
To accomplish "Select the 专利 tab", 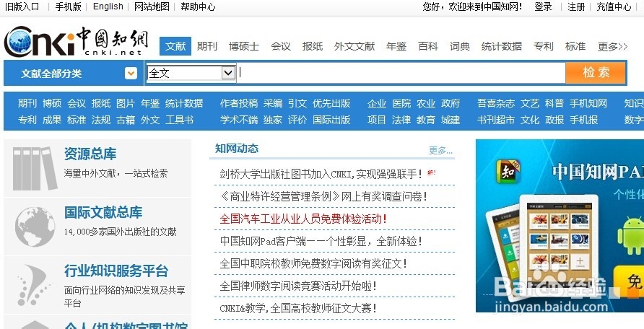I will (544, 46).
